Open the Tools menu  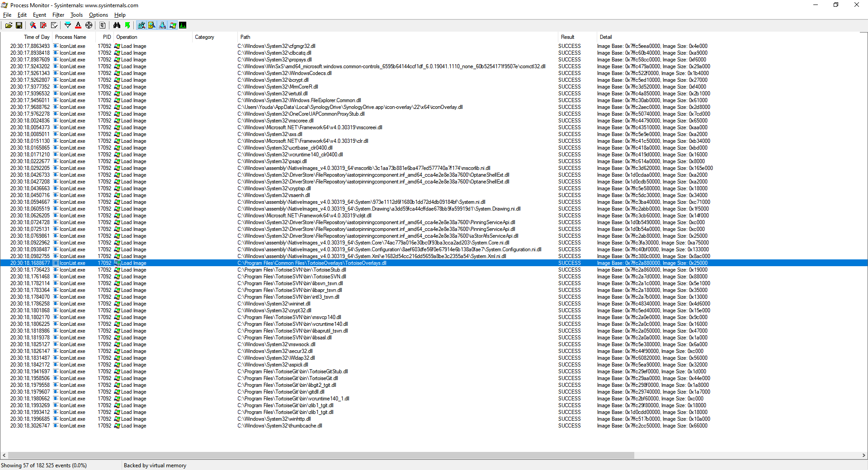(76, 15)
